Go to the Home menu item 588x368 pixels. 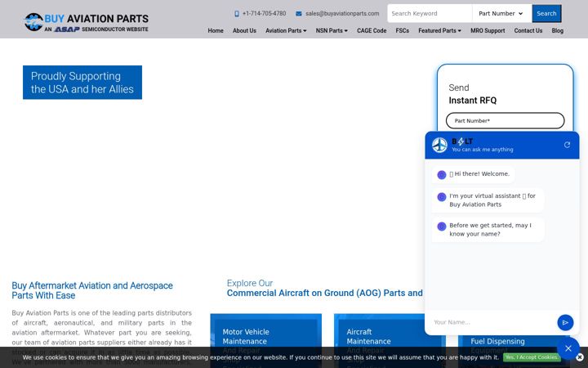tap(216, 31)
